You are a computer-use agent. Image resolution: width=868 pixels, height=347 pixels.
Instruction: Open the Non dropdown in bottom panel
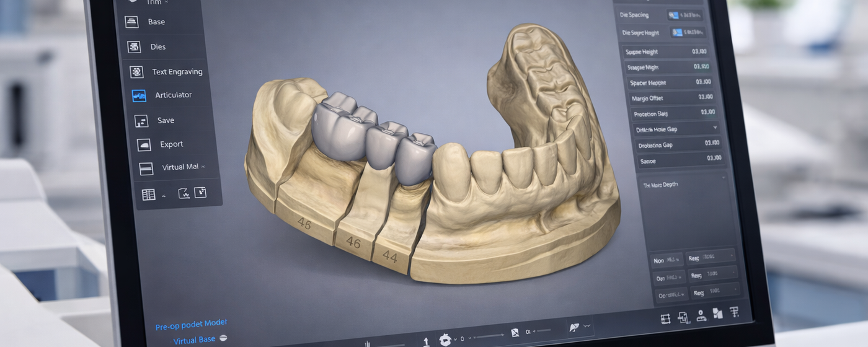pyautogui.click(x=667, y=260)
